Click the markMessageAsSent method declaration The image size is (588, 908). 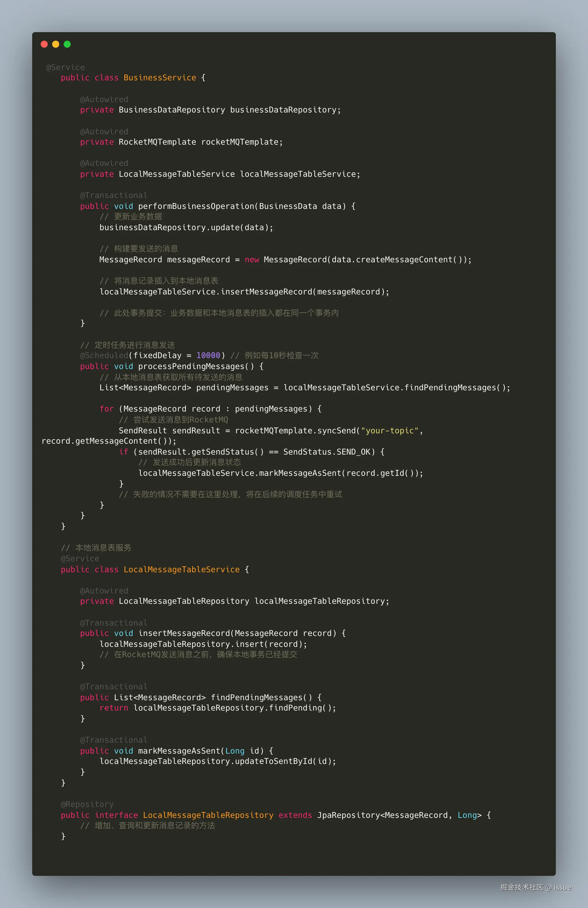(179, 751)
